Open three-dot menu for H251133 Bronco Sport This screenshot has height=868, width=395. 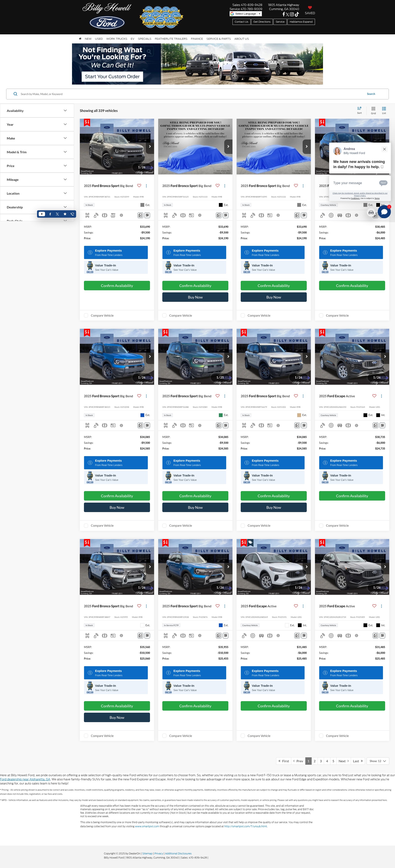point(225,186)
